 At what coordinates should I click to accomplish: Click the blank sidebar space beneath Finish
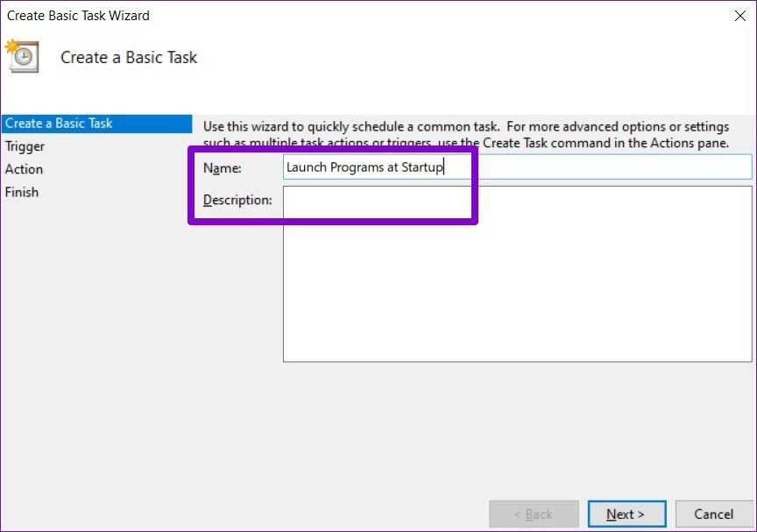coord(96,338)
